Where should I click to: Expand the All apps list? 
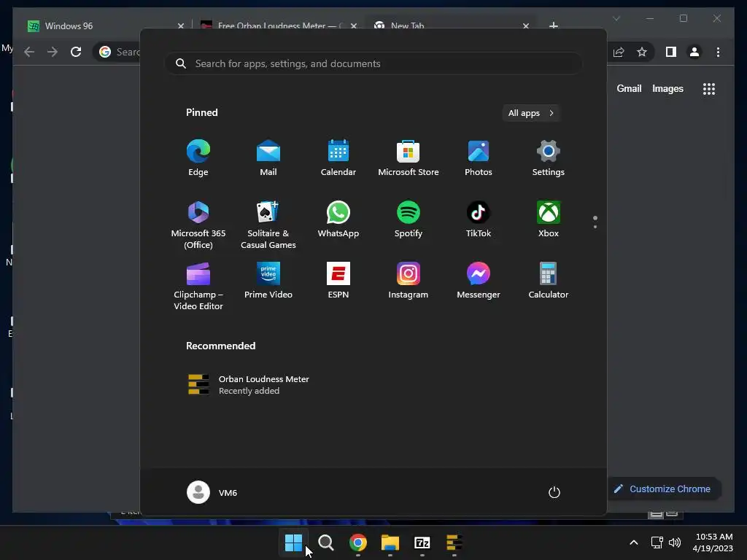point(531,113)
